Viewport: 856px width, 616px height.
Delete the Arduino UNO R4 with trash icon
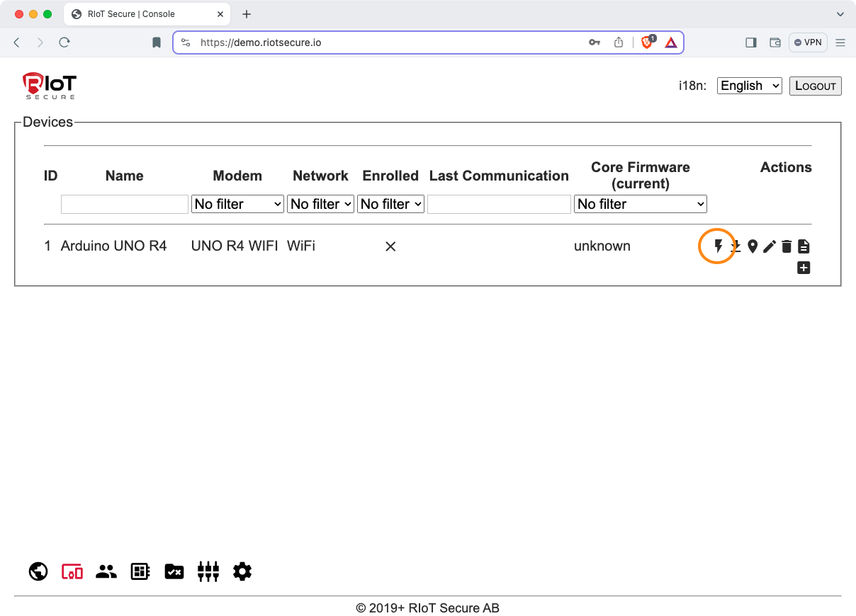click(x=787, y=246)
